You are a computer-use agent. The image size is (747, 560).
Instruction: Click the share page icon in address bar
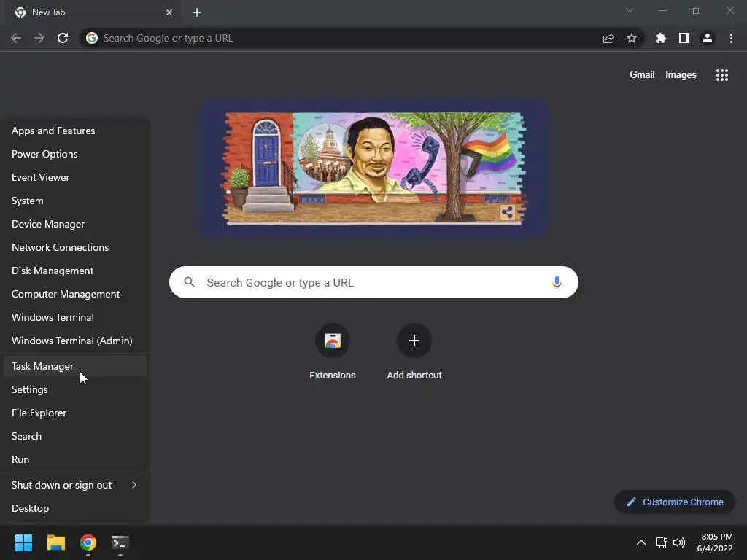608,38
